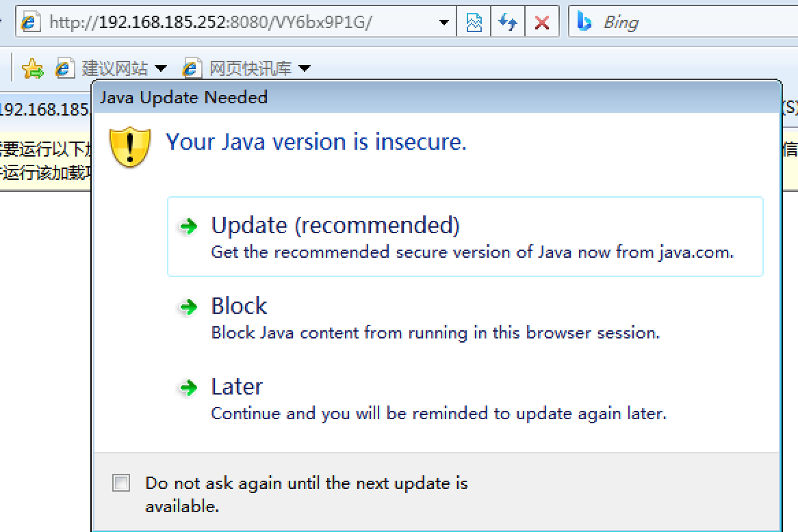Expand the 建议网站 dropdown arrow
Image resolution: width=798 pixels, height=532 pixels.
tap(161, 68)
